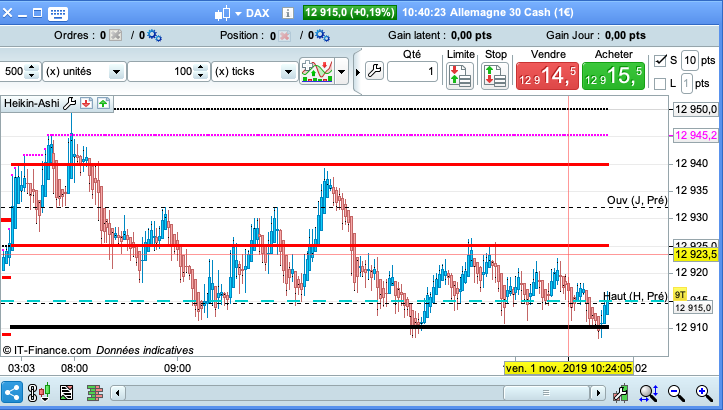Image resolution: width=723 pixels, height=410 pixels.
Task: Click the green 12 915,0 price box
Action: pyautogui.click(x=350, y=12)
